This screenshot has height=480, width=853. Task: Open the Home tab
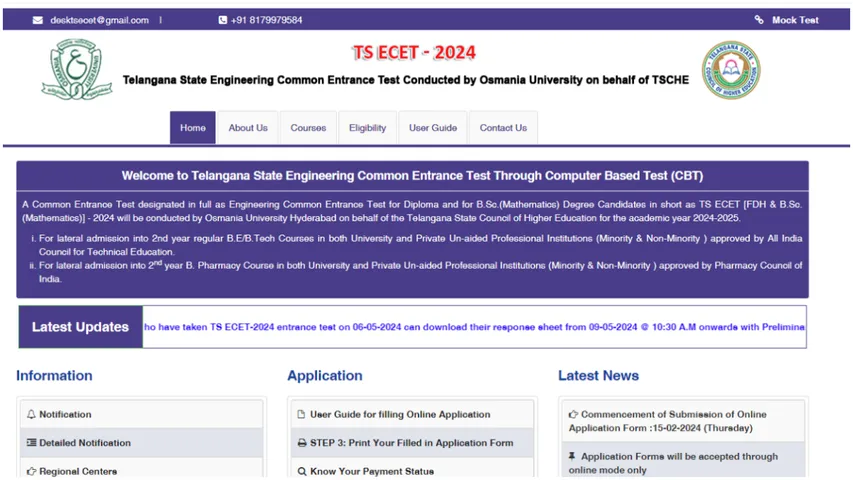coord(193,128)
